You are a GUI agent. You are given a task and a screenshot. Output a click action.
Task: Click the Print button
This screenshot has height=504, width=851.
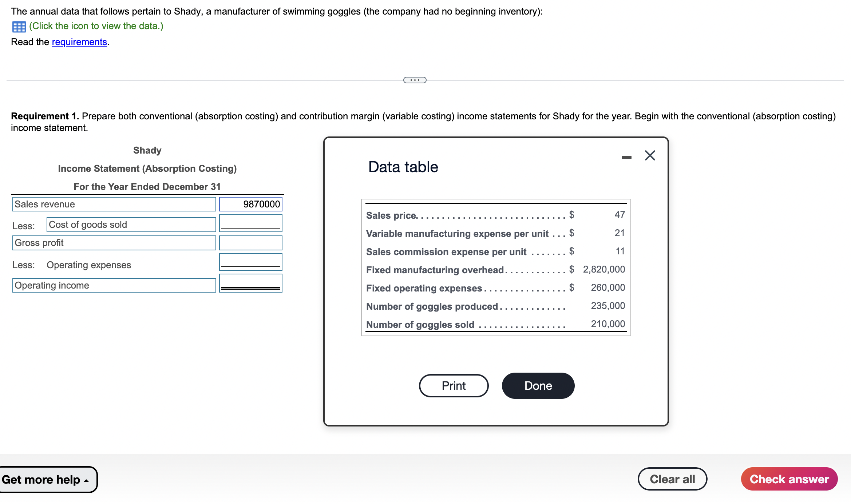[453, 385]
